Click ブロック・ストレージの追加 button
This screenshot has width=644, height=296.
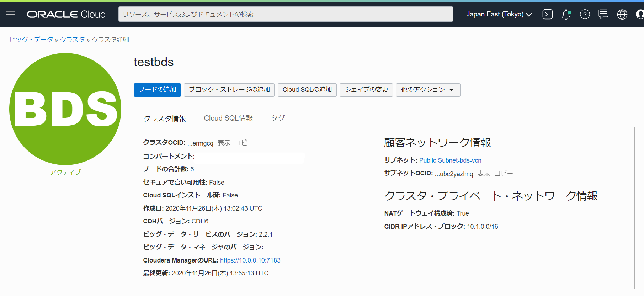coord(229,90)
